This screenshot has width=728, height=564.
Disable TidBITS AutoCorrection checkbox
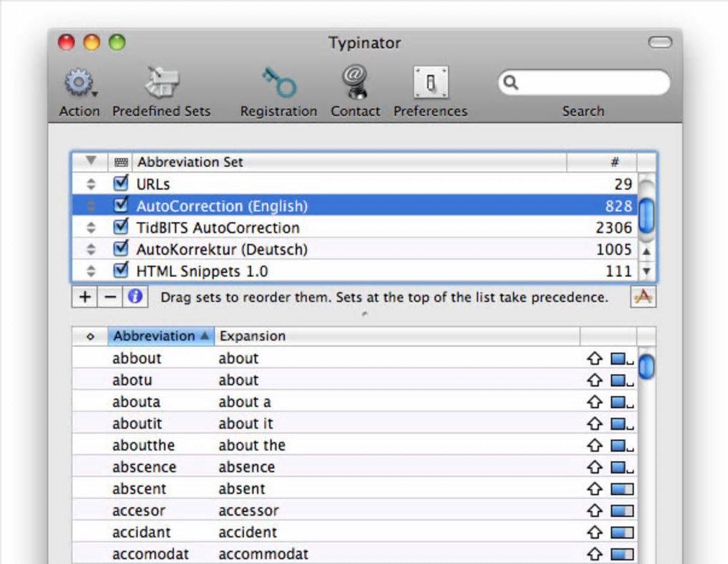coord(121,226)
